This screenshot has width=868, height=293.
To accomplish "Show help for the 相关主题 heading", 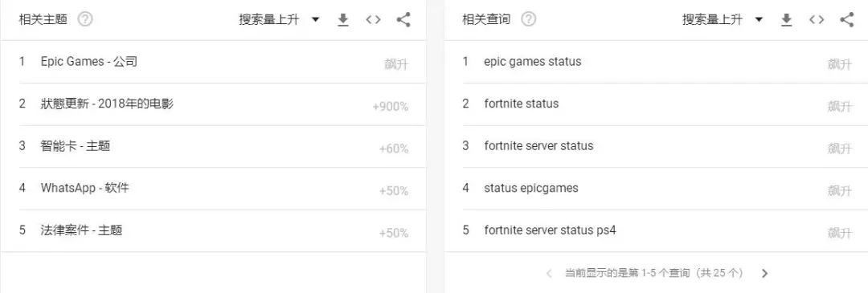I will coord(85,20).
